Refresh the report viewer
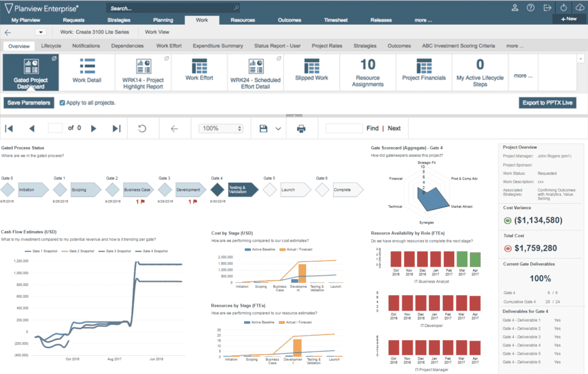Screen dimensions: 588x374 [142, 129]
